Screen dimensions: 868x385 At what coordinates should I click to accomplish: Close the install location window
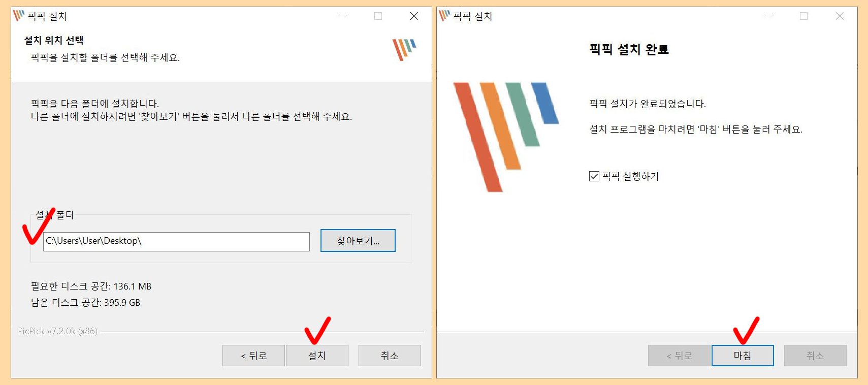[x=414, y=16]
